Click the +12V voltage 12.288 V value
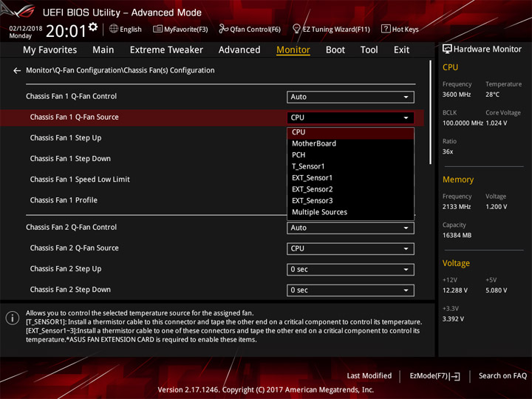 pos(454,290)
